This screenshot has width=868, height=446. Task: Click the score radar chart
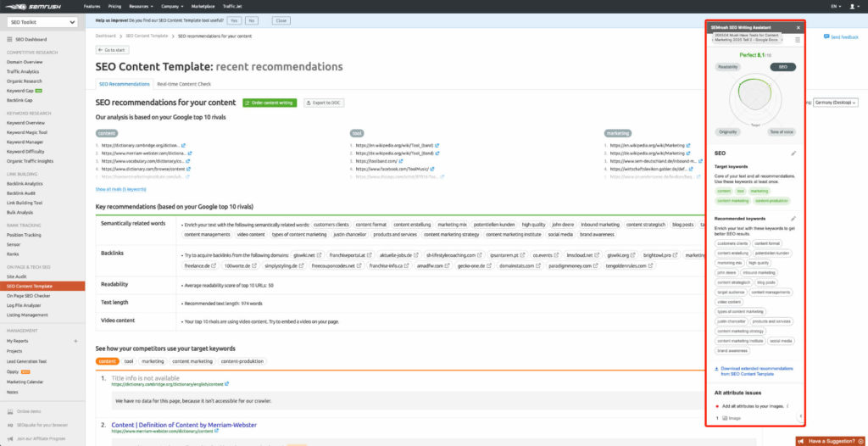(x=755, y=100)
